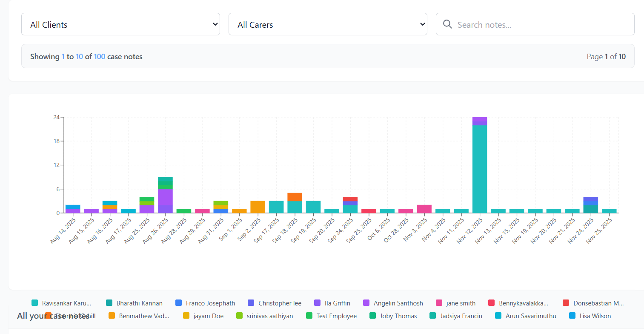Click jane smith pink legend icon
This screenshot has height=334, width=644.
tap(439, 303)
